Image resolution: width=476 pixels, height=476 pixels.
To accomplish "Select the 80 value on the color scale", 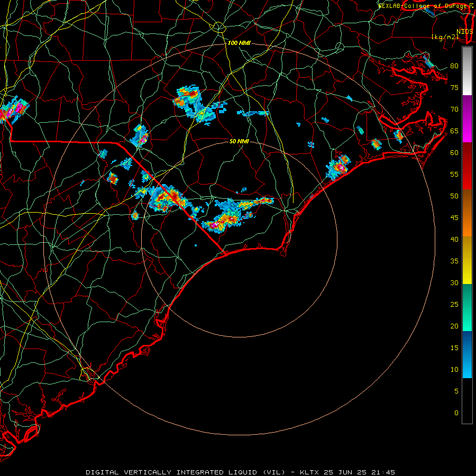I will pos(454,66).
